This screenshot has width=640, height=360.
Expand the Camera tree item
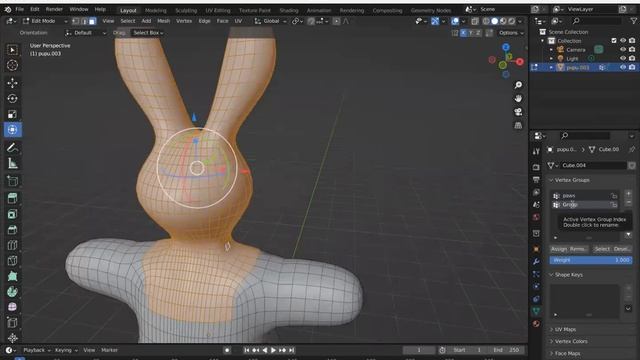pyautogui.click(x=551, y=50)
